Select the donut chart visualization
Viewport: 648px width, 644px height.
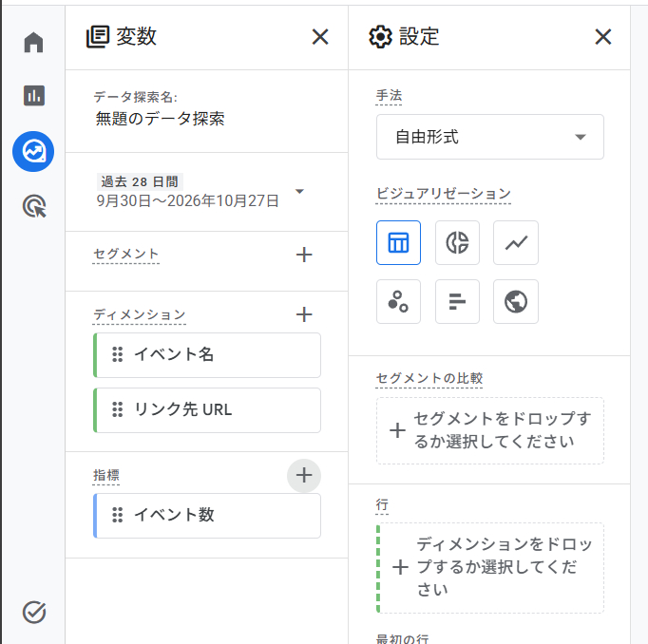[457, 242]
